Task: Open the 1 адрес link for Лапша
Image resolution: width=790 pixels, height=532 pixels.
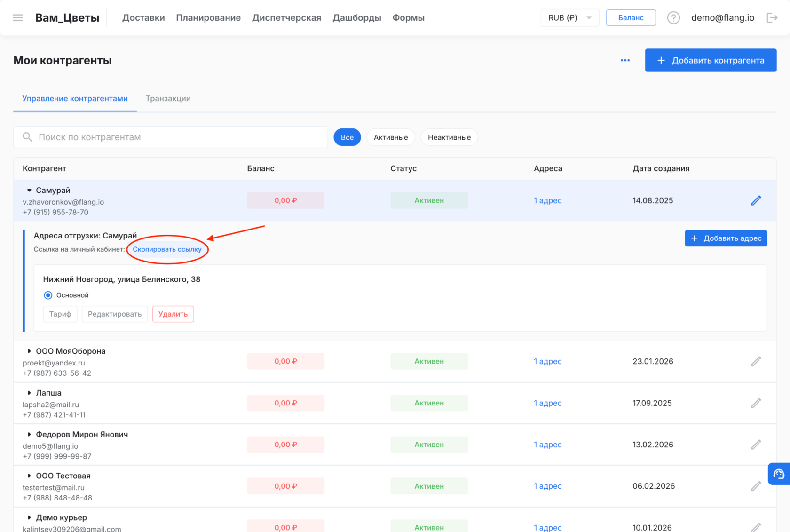Action: coord(548,403)
